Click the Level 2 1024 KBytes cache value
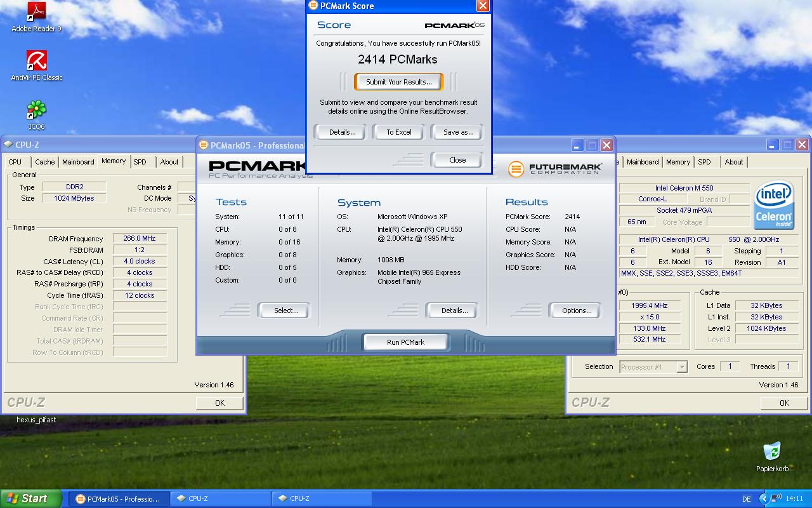 click(x=766, y=328)
